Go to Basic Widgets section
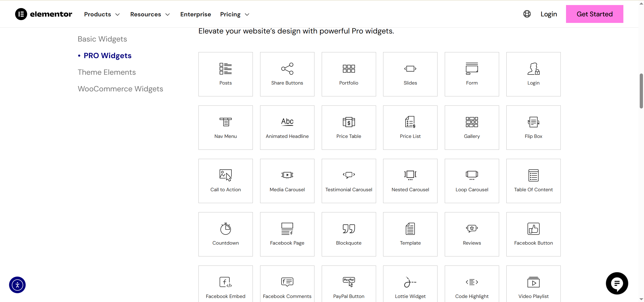 (102, 39)
